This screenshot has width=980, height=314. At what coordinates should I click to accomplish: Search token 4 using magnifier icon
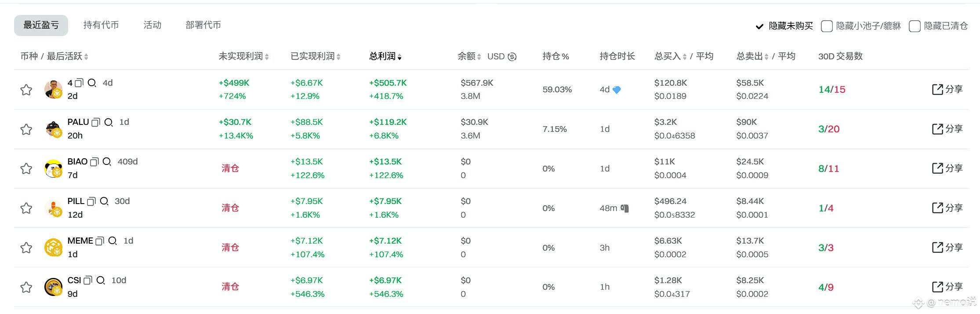tap(92, 83)
